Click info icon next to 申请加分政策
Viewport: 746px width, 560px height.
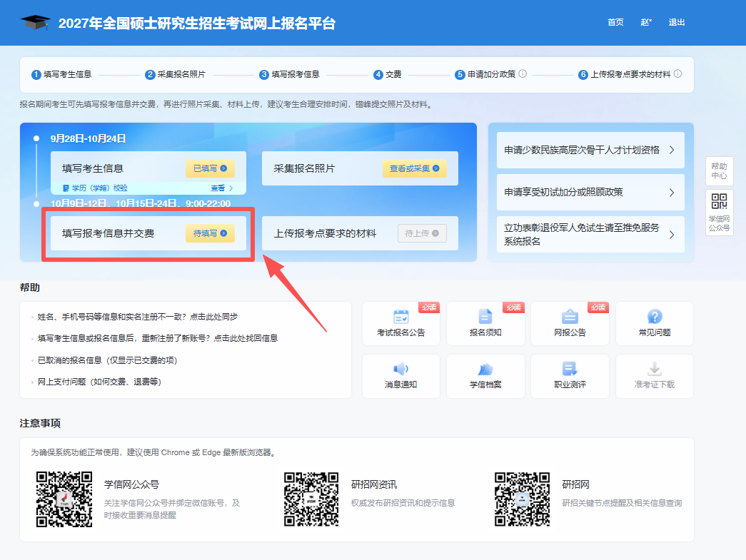point(523,73)
